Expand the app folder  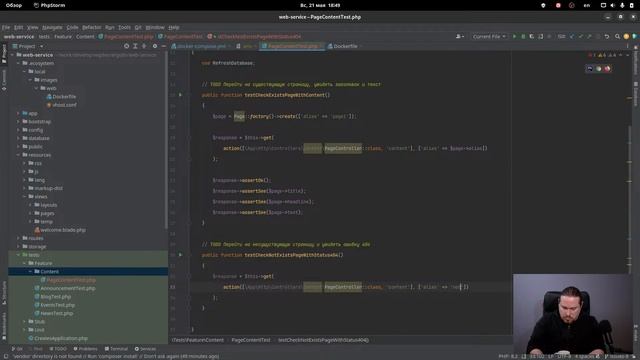pyautogui.click(x=18, y=113)
